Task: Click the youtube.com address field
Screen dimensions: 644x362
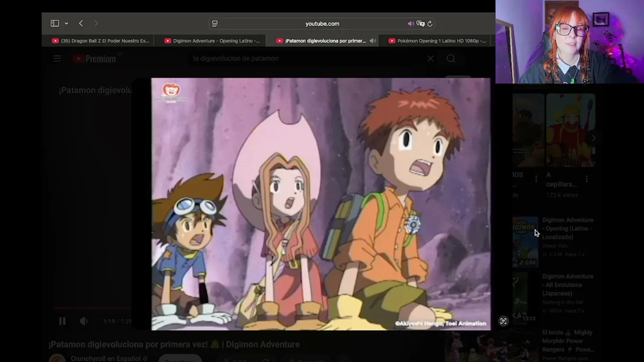Action: click(322, 24)
